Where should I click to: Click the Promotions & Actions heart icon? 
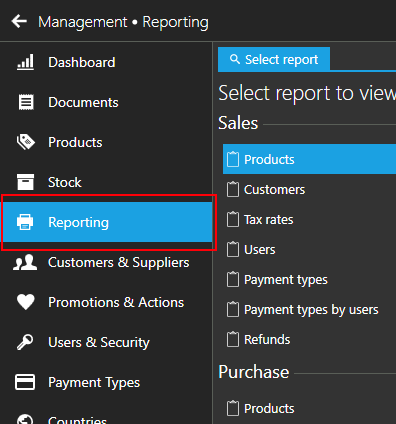26,302
